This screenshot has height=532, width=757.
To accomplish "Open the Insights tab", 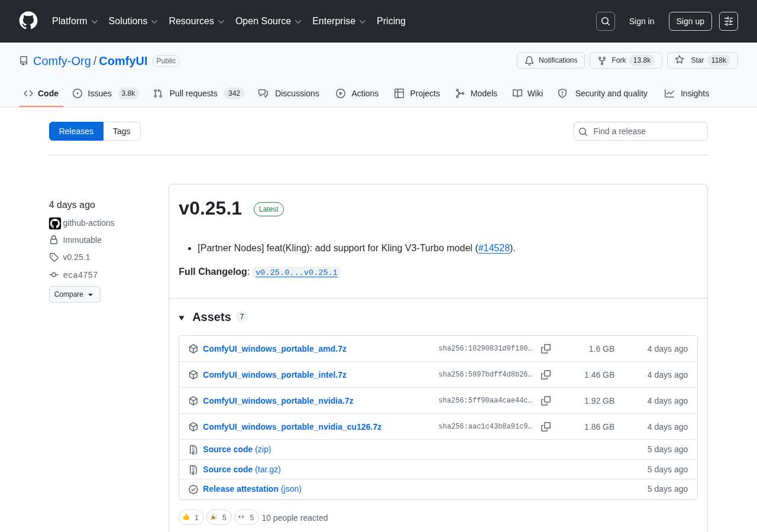I will (687, 93).
